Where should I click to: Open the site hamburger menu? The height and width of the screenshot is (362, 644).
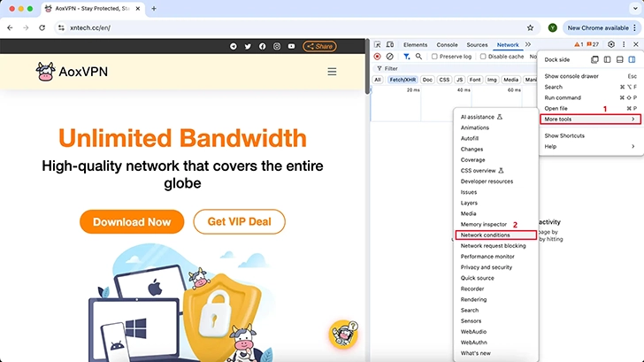332,72
